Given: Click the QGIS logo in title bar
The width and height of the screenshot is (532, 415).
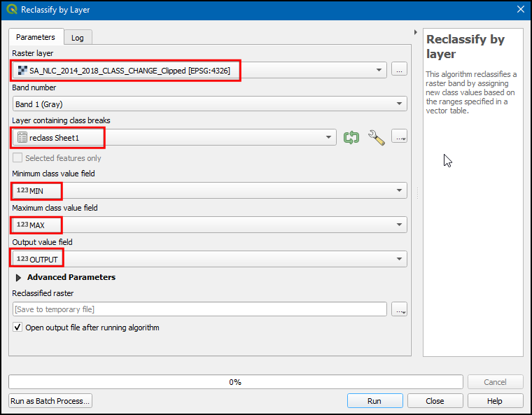Looking at the screenshot, I should [x=10, y=10].
